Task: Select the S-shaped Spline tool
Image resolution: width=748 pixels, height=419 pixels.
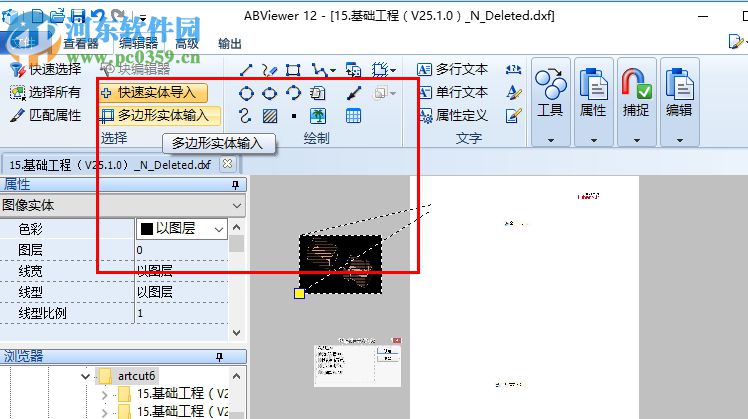Action: click(x=245, y=115)
